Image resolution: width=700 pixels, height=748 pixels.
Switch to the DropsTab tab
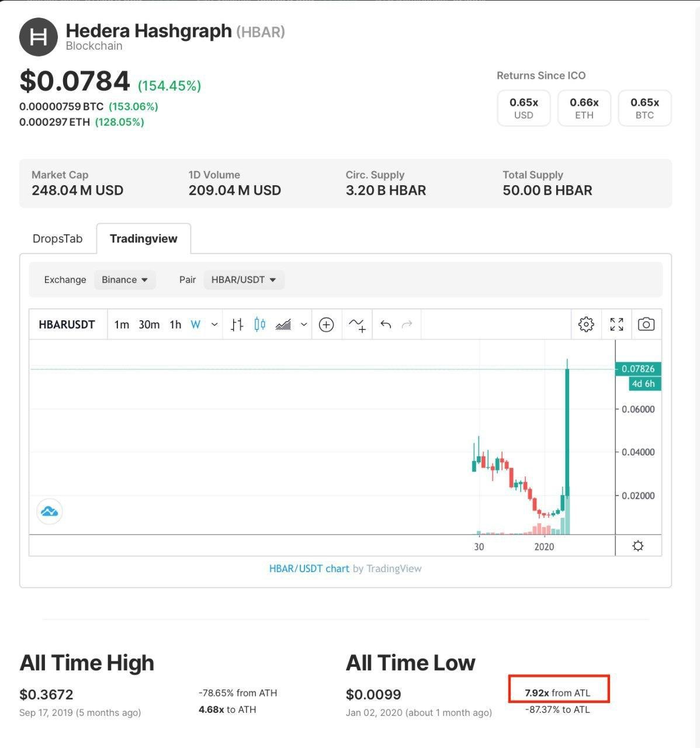pyautogui.click(x=57, y=238)
